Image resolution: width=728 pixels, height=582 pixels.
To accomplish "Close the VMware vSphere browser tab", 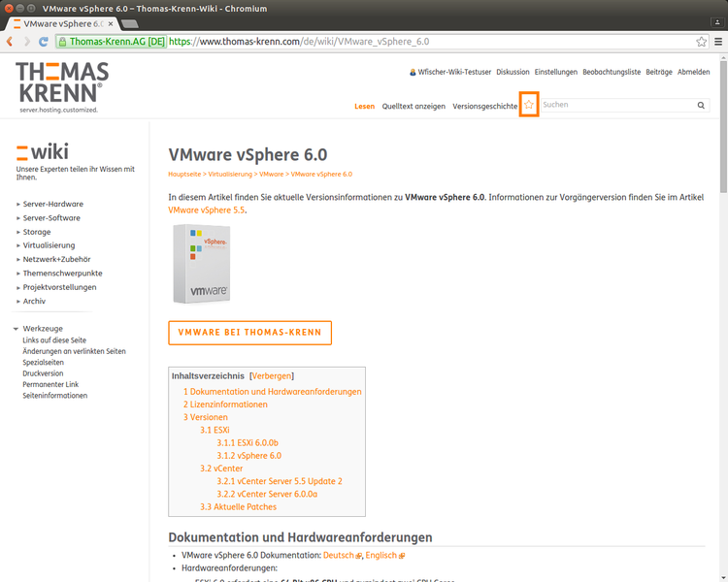I will 111,23.
